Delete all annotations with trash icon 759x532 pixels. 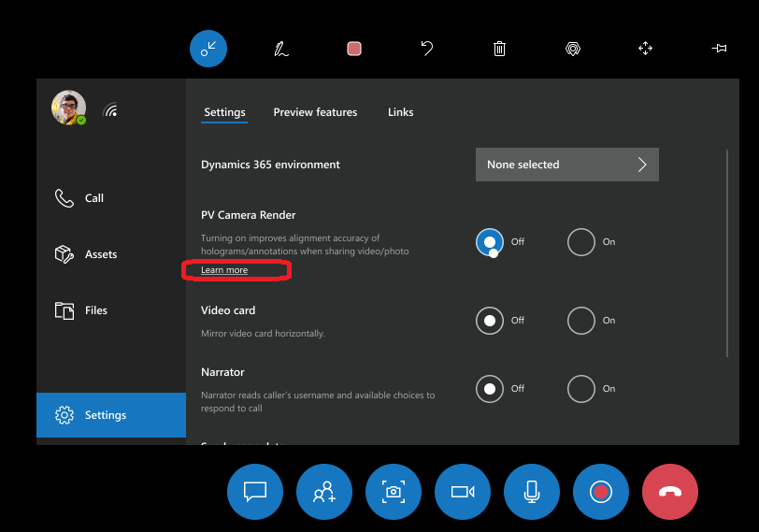499,49
